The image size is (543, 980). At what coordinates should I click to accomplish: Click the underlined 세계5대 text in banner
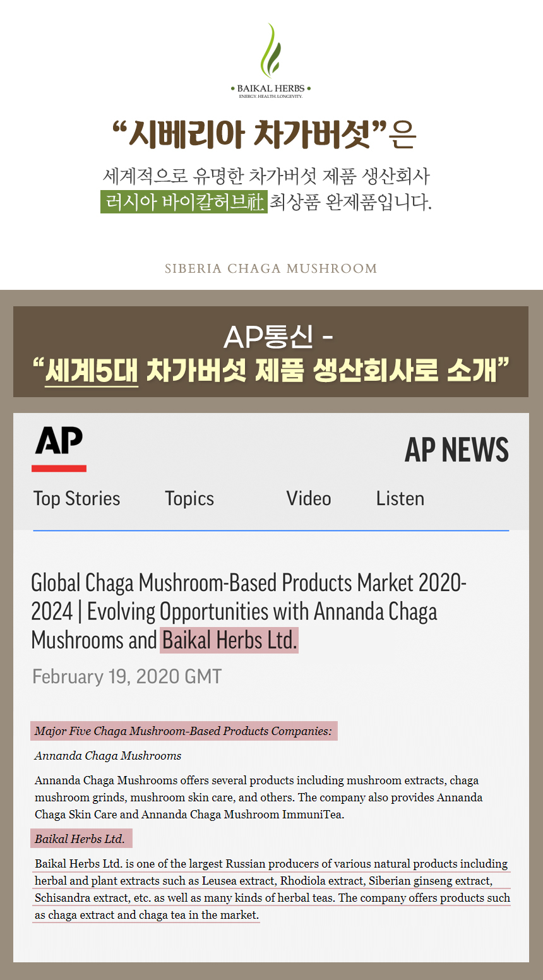(92, 371)
